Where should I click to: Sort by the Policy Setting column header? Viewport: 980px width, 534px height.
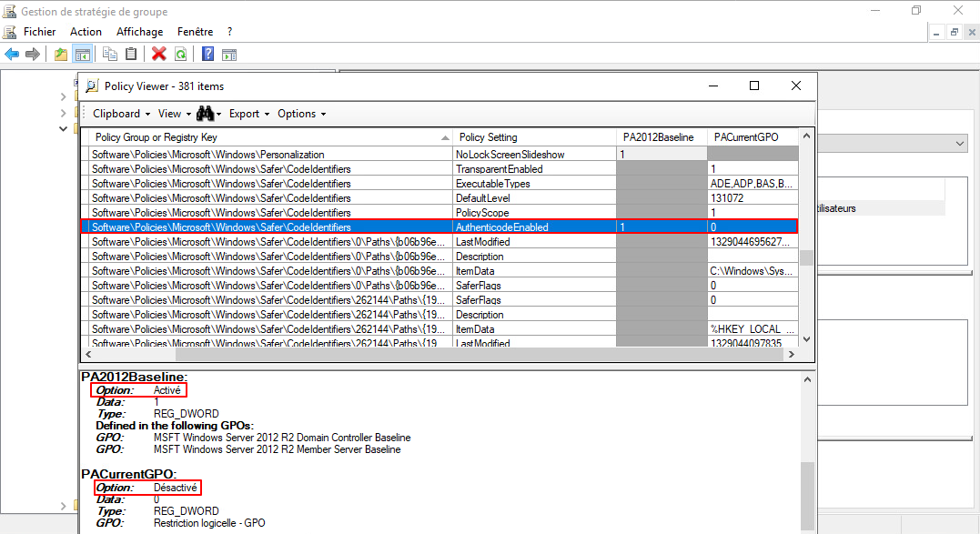489,137
